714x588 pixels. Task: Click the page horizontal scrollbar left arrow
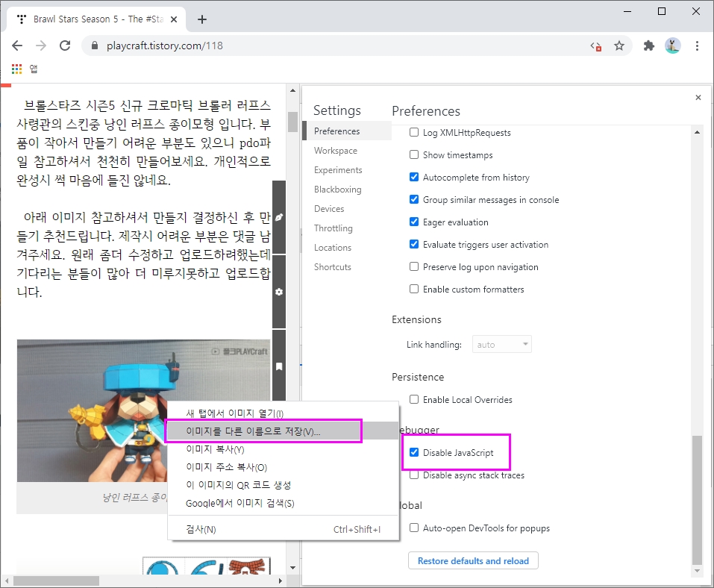point(7,581)
